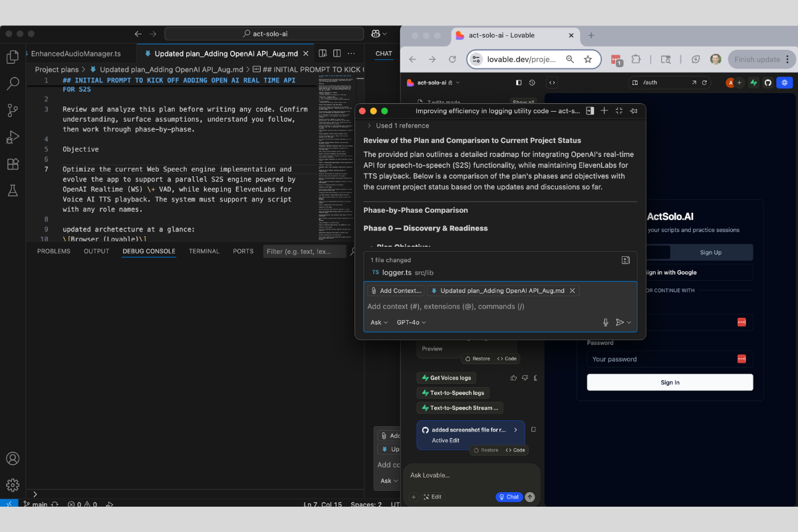
Task: Click the Finish update button in Chrome
Action: pos(762,59)
